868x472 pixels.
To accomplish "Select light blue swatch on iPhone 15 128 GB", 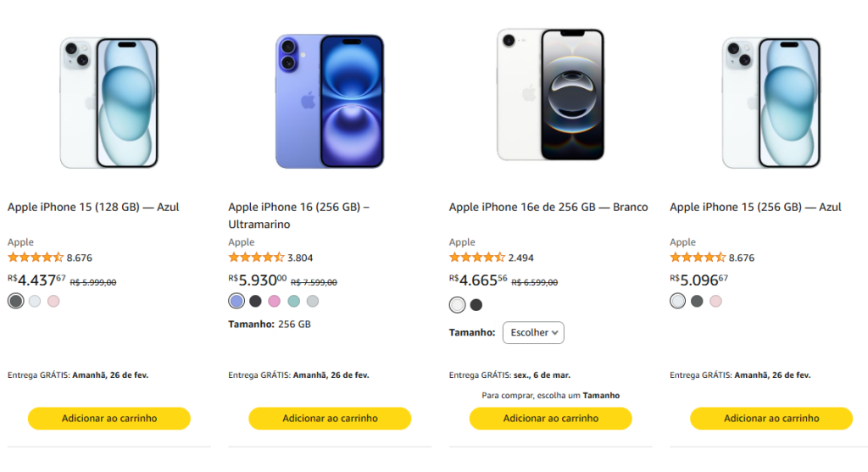I will coord(35,301).
